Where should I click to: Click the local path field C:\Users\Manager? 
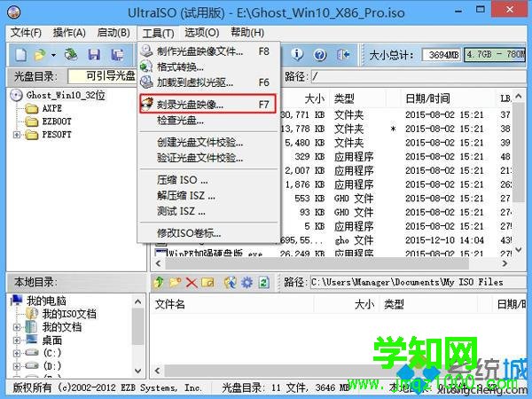[x=419, y=282]
